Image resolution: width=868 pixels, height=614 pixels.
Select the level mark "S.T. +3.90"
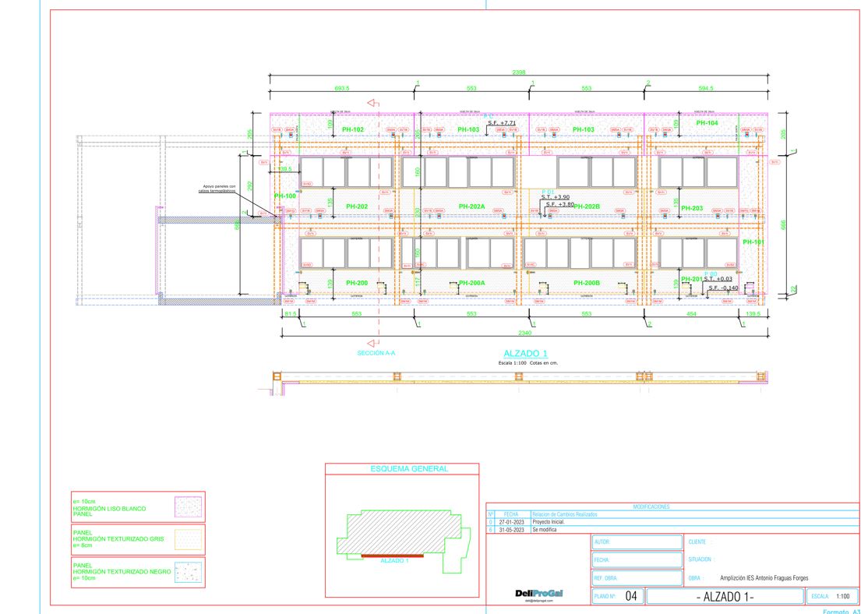coord(556,197)
